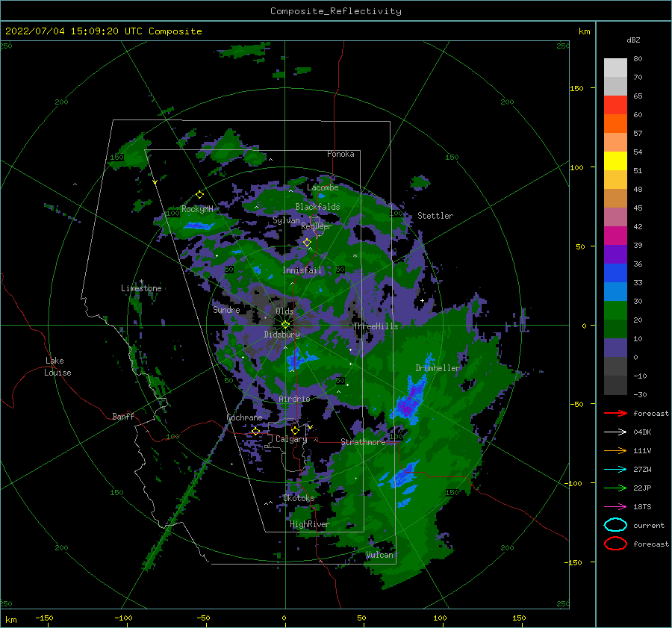
Task: Click the yellow radar-center diamond near Didsbury
Action: (285, 325)
